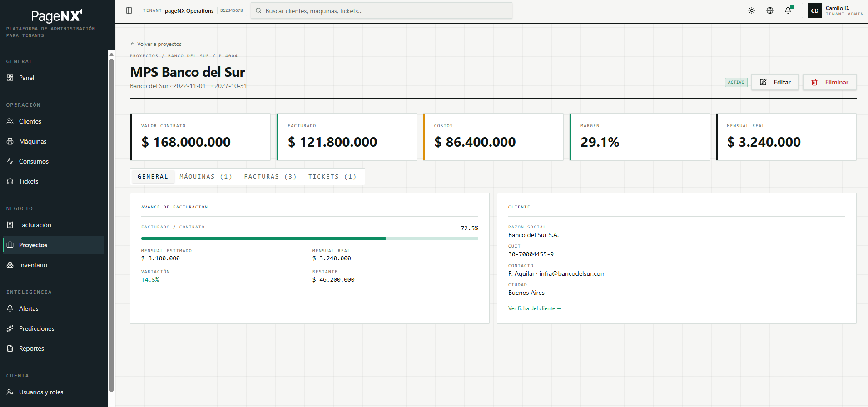Switch the light/dark theme icon
Image resolution: width=868 pixels, height=407 pixels.
[x=752, y=10]
